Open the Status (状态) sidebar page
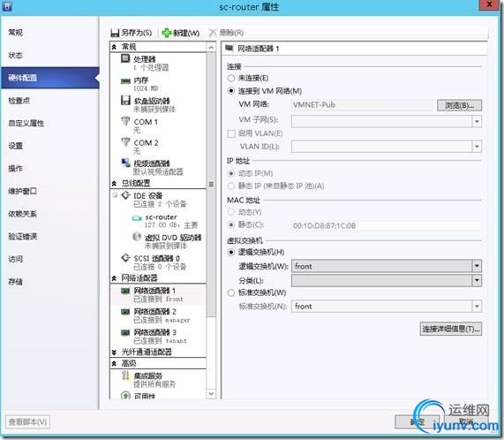The height and width of the screenshot is (440, 504). click(x=49, y=56)
